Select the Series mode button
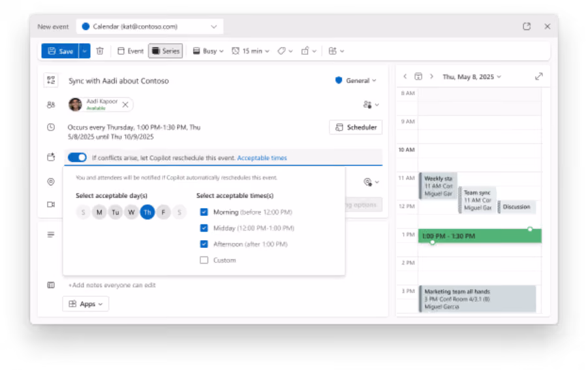Screen dimensions: 588x370 tap(165, 51)
